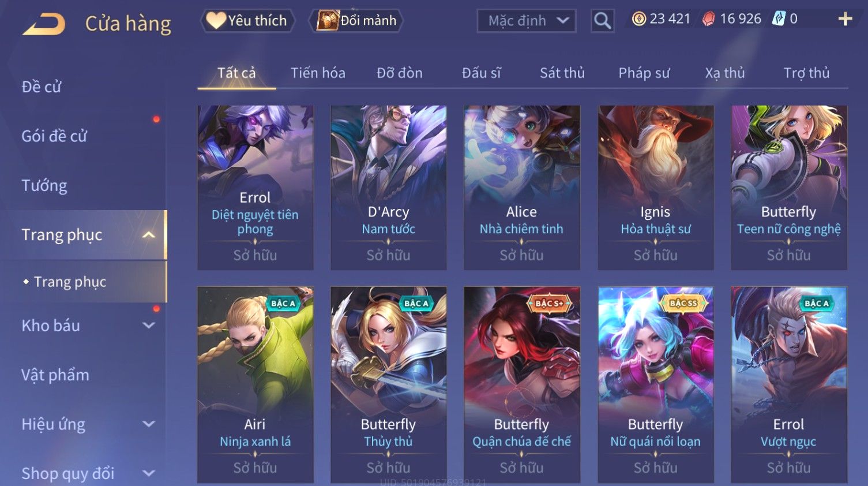This screenshot has width=868, height=486.
Task: Expand the Kho báu sidebar section
Action: [x=149, y=326]
